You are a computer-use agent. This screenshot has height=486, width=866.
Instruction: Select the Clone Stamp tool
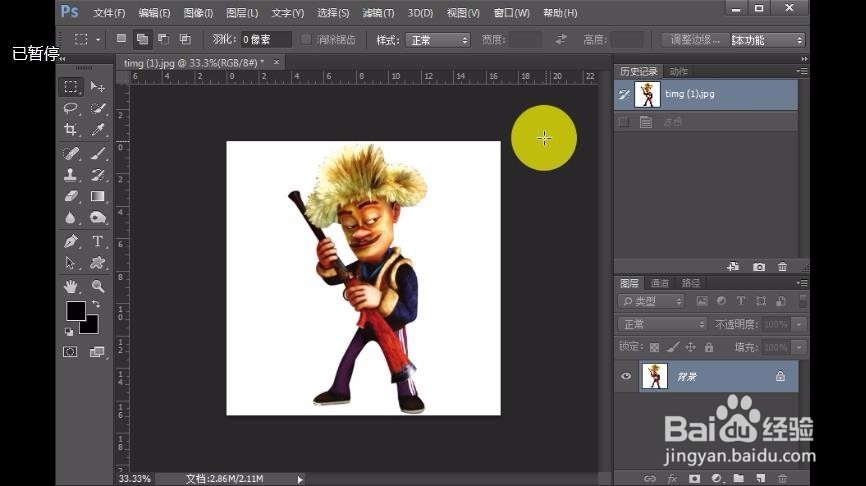click(x=71, y=175)
